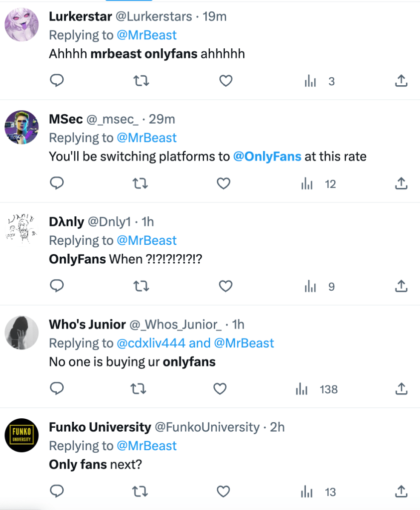Click @MrBeast link in Dλnly's reply
The image size is (420, 510).
[146, 240]
